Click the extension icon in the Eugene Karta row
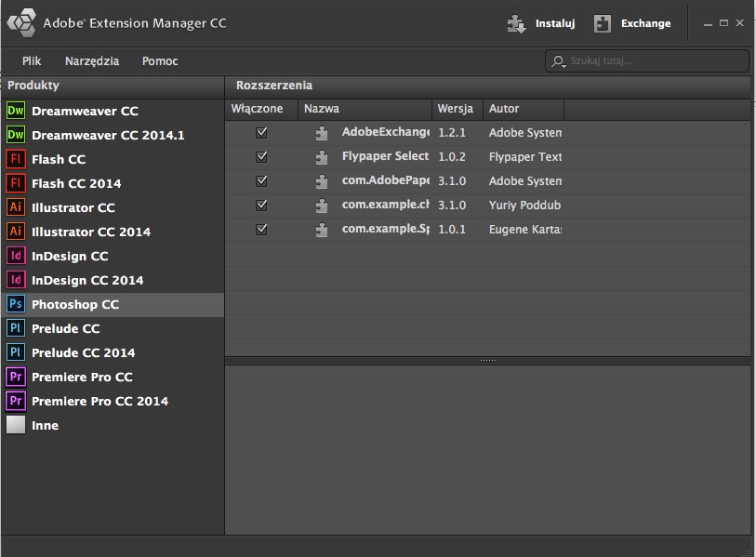 [322, 230]
